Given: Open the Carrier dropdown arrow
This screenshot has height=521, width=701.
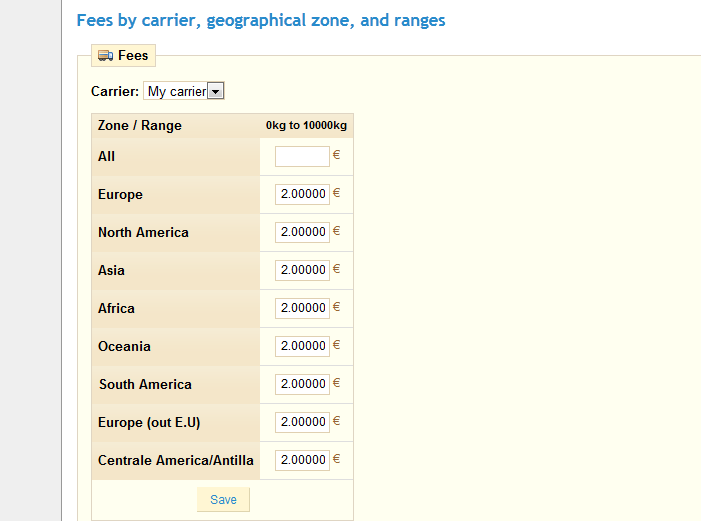Looking at the screenshot, I should pyautogui.click(x=215, y=91).
